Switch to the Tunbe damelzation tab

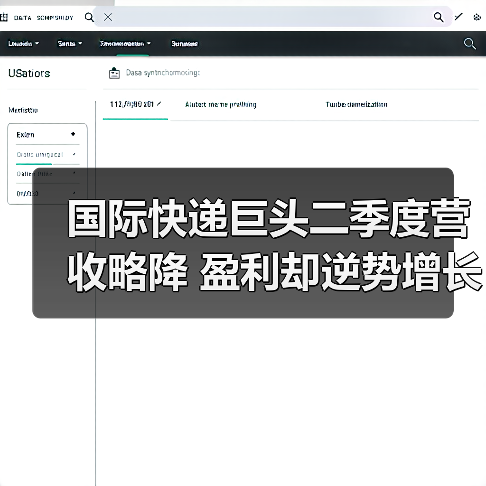(x=356, y=105)
